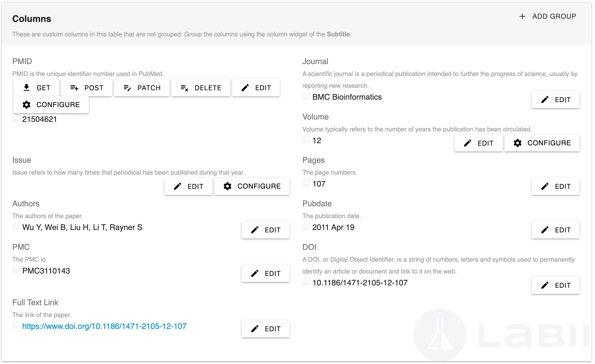Click the gear icon in PMID Configure
Screen dimensions: 595x364
(26, 105)
